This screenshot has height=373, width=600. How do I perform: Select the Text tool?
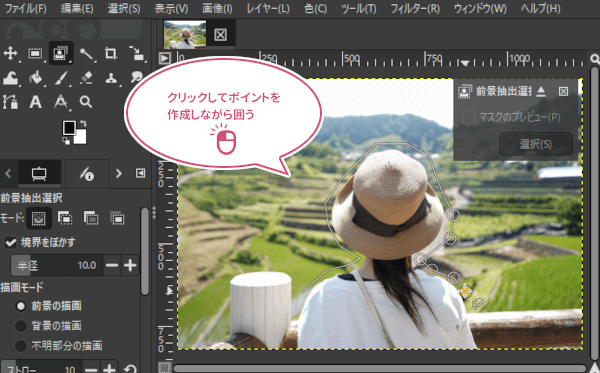[x=36, y=102]
